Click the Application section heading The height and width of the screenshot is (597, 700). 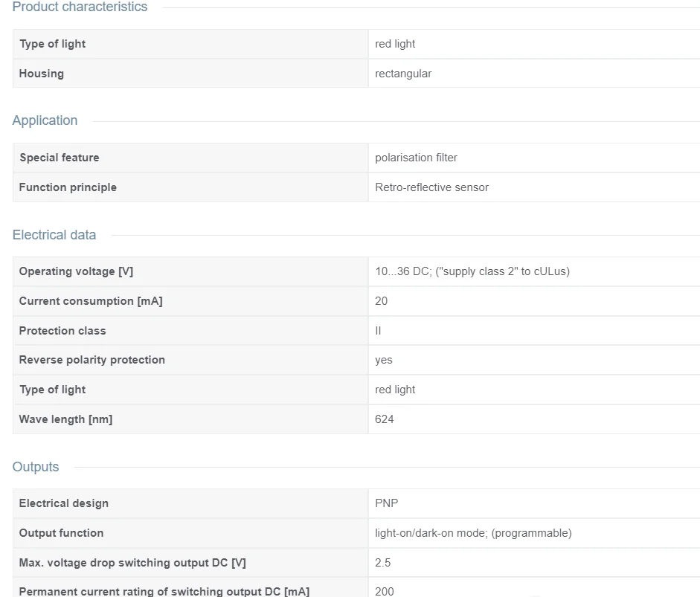click(45, 120)
